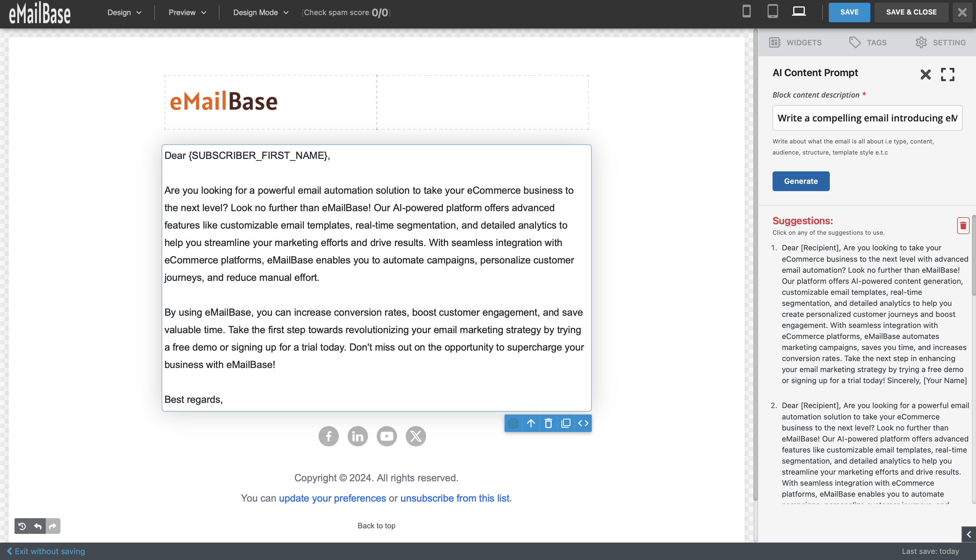Undo the last change
The image size is (976, 560).
pos(38,526)
